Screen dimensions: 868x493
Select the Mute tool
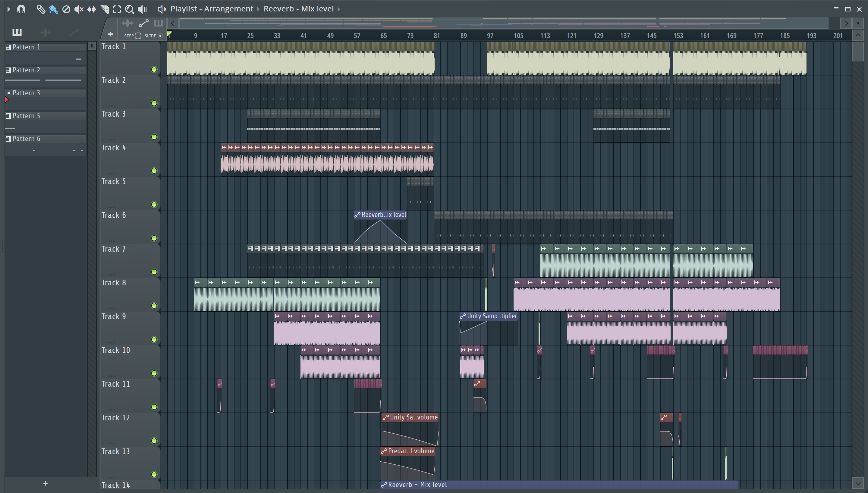click(x=79, y=9)
